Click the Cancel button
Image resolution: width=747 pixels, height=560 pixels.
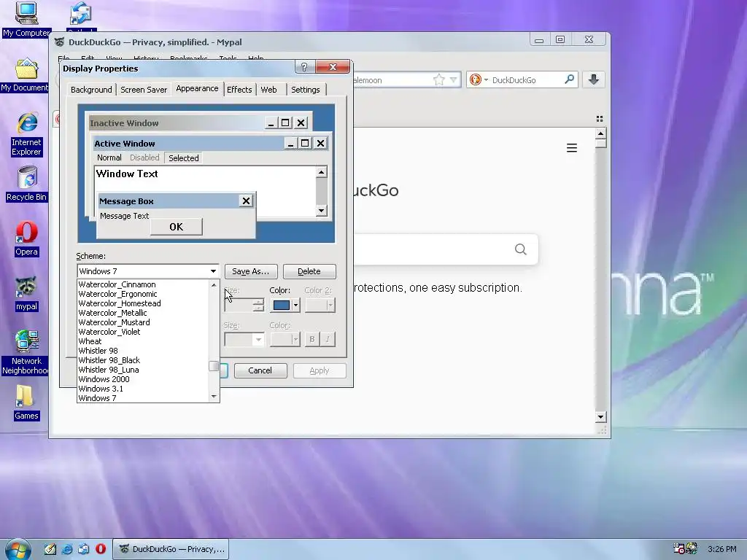pos(260,370)
